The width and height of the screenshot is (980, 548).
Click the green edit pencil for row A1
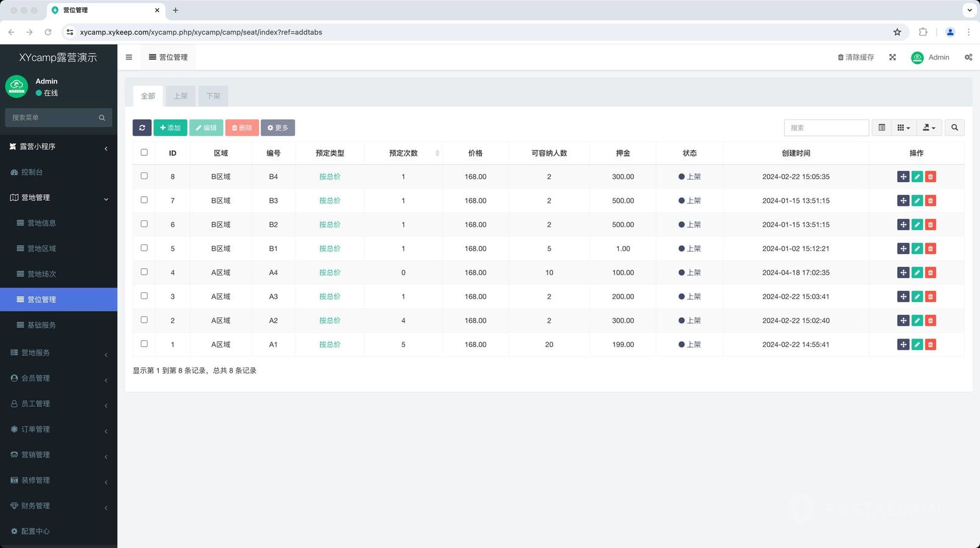tap(917, 345)
